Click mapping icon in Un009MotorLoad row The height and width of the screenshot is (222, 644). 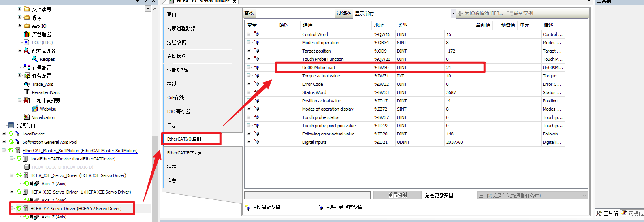click(257, 68)
